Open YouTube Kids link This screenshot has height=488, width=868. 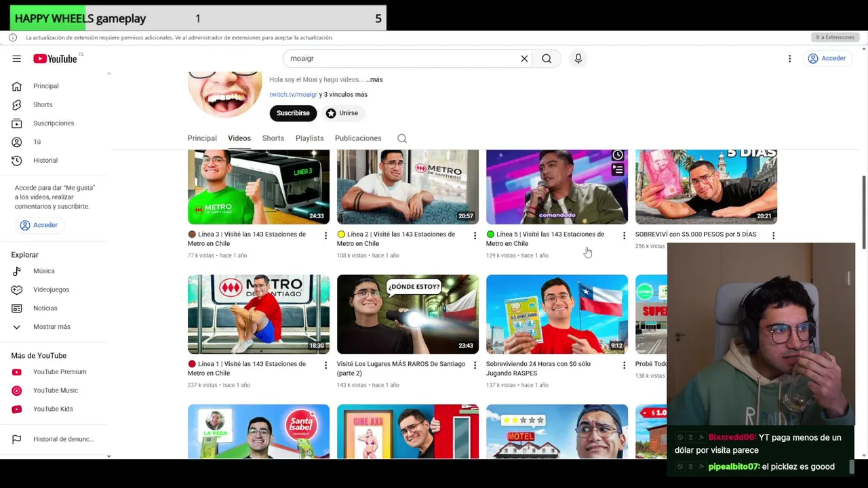53,409
